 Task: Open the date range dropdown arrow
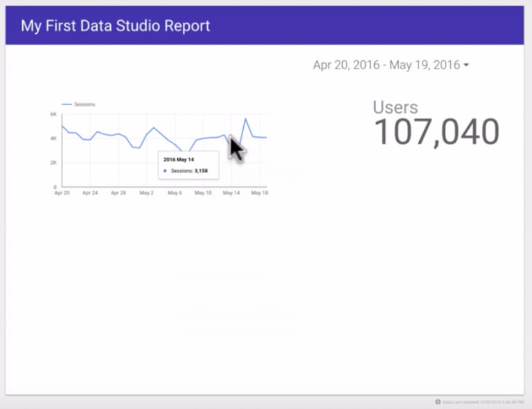(466, 66)
